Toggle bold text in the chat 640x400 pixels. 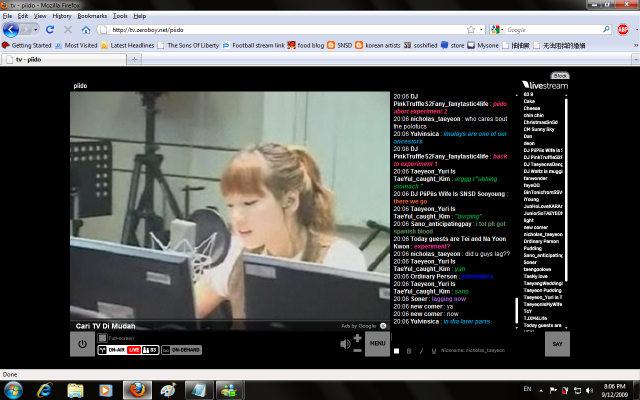[408, 351]
